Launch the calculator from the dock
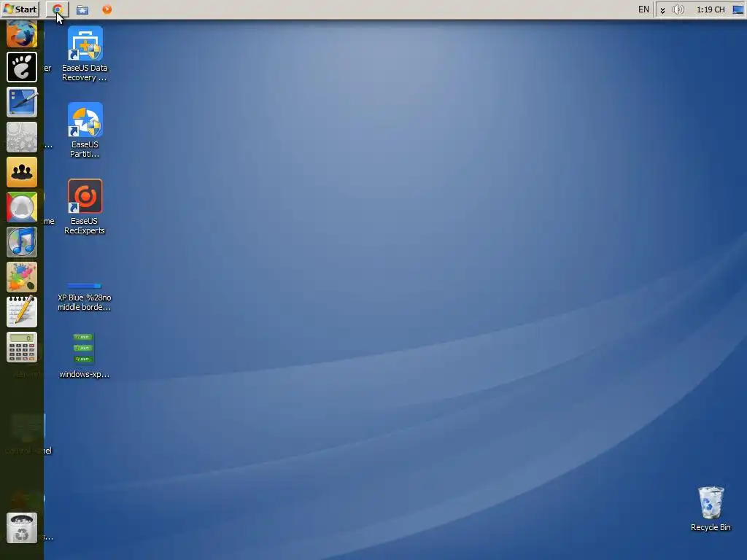Screen dimensions: 747x560 coord(22,347)
